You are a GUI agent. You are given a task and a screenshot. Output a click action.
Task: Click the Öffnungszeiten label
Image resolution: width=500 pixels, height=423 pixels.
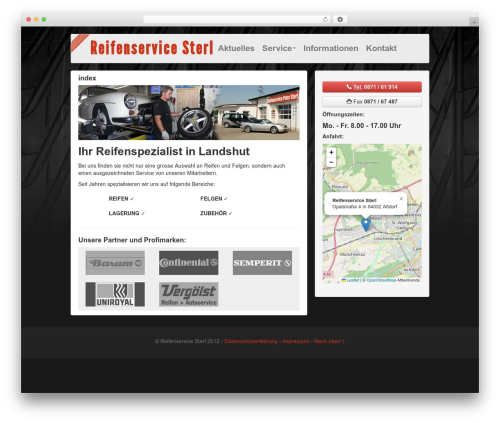343,114
